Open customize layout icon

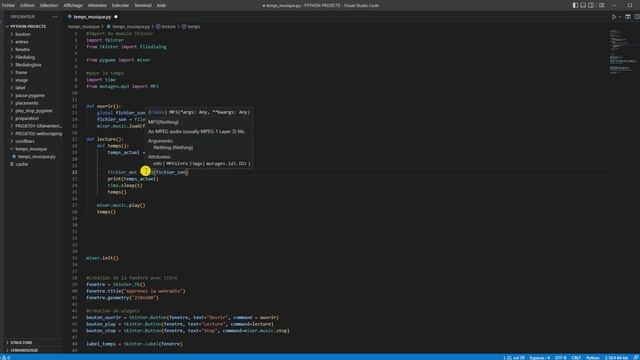[602, 5]
